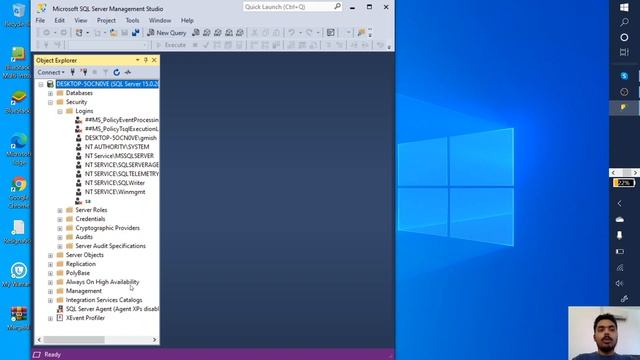Open Object Explorer window position dropdown
The image size is (640, 360).
click(138, 60)
